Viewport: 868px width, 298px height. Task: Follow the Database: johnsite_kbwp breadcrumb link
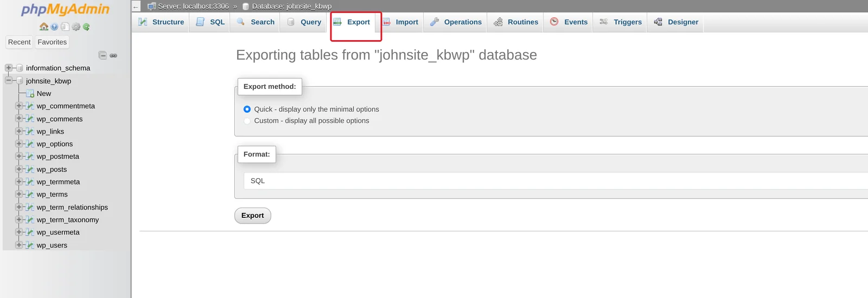point(292,7)
